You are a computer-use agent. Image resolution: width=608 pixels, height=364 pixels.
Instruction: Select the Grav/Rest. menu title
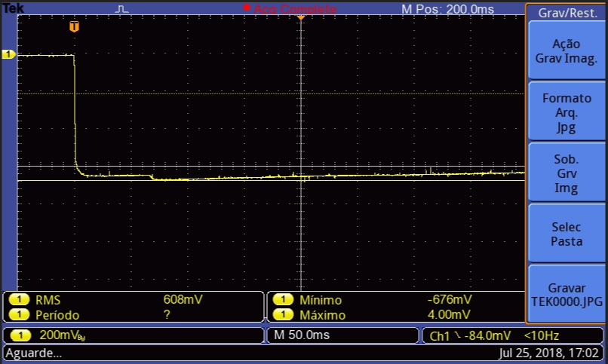coord(568,13)
